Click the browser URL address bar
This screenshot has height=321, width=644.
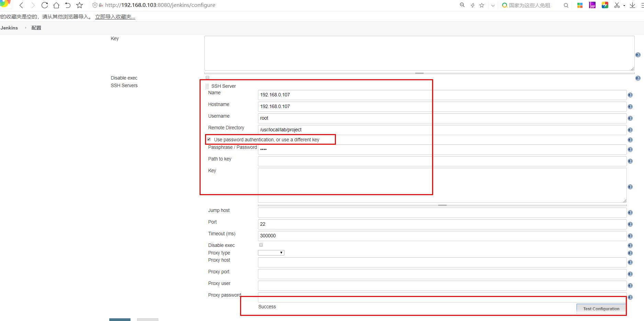[275, 5]
